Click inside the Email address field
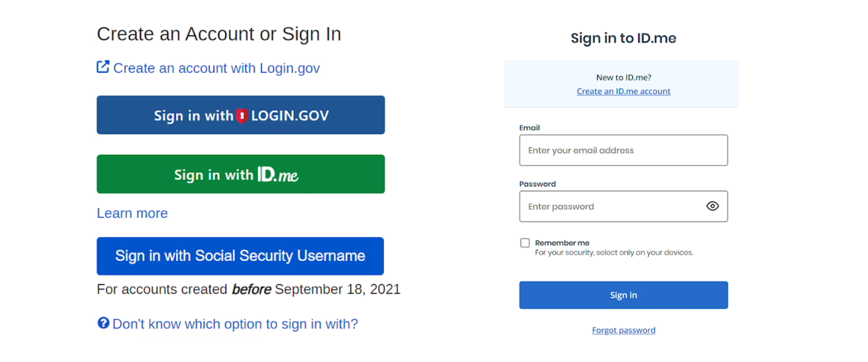 point(623,150)
